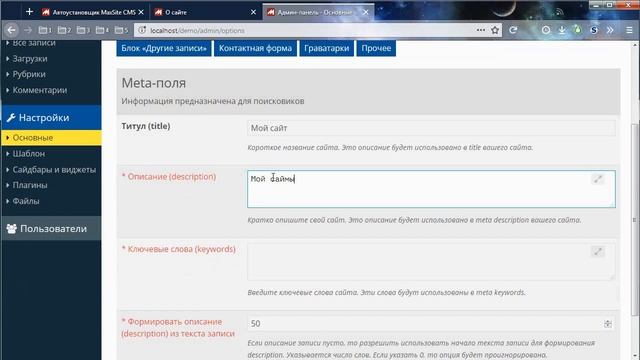Click the green extension icon in toolbar
Viewport: 640px width, 360px height.
click(x=578, y=29)
